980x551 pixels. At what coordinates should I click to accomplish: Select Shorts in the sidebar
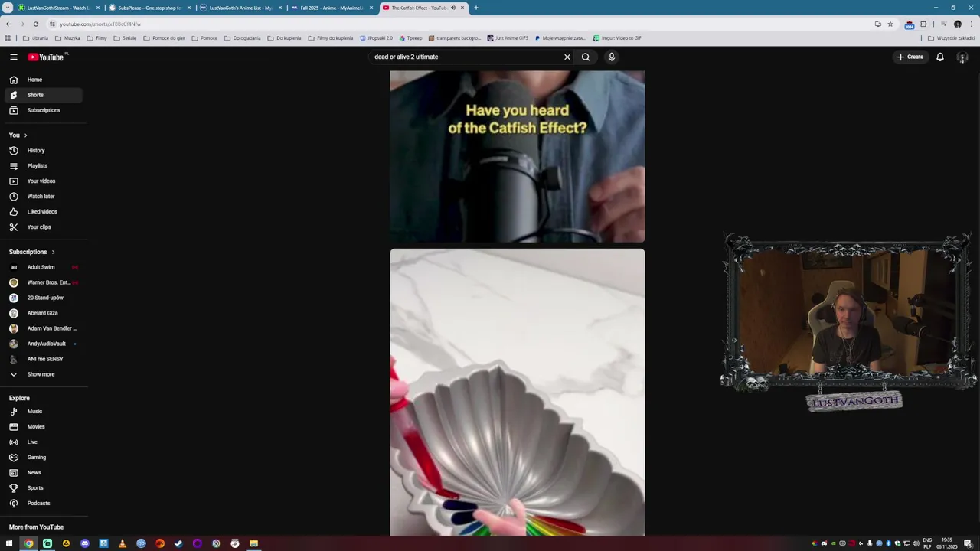(44, 95)
